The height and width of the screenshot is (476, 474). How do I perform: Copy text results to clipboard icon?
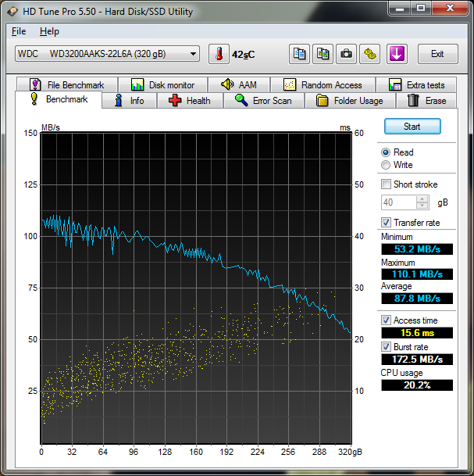pyautogui.click(x=300, y=54)
